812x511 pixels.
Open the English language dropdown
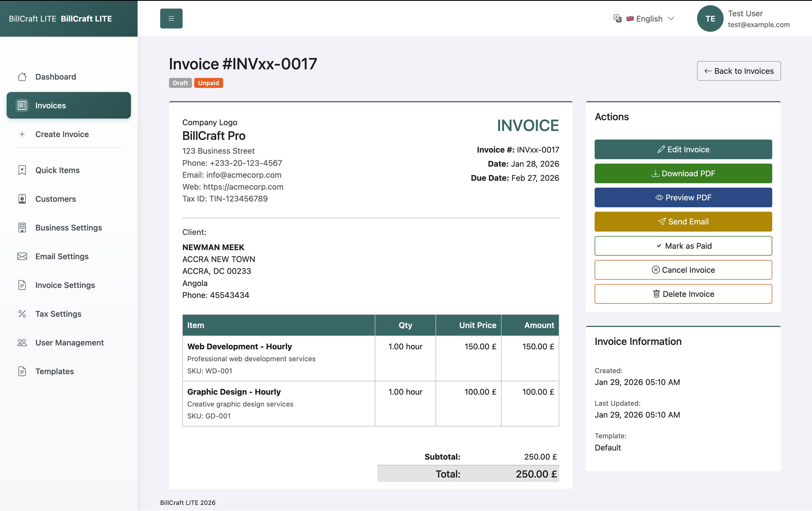click(650, 19)
